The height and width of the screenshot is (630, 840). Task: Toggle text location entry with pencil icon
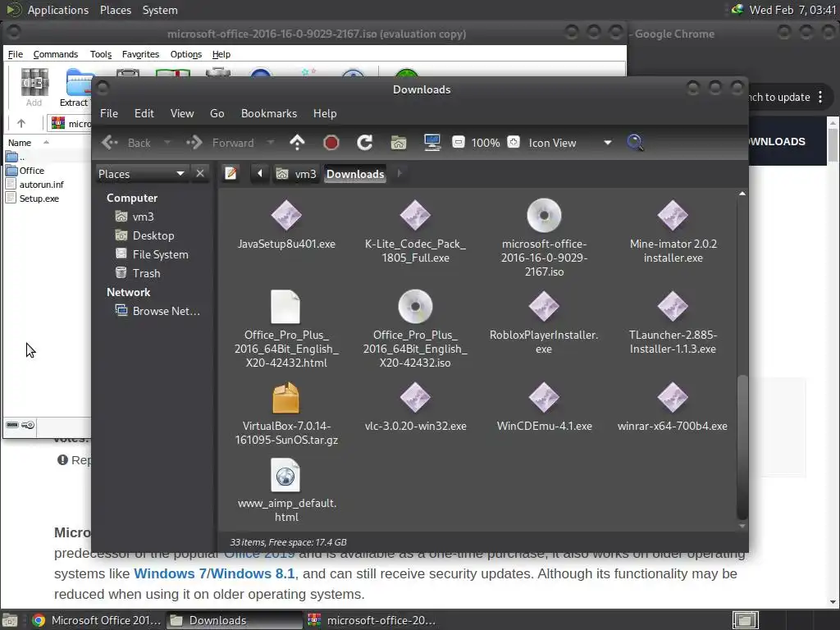point(231,174)
